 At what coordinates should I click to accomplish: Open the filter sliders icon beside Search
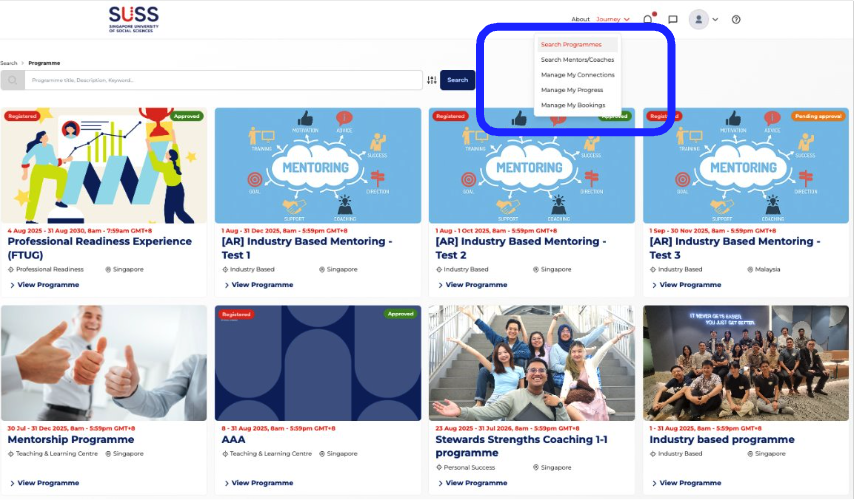432,80
